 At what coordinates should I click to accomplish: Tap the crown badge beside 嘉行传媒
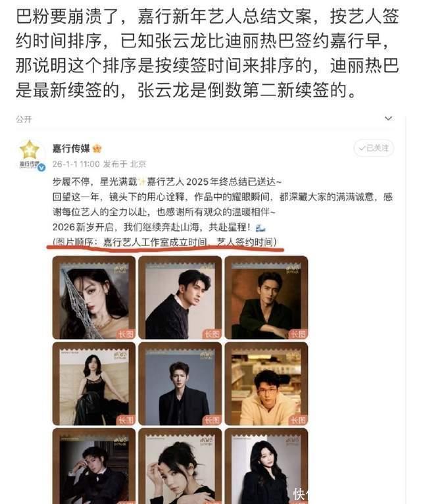point(97,149)
